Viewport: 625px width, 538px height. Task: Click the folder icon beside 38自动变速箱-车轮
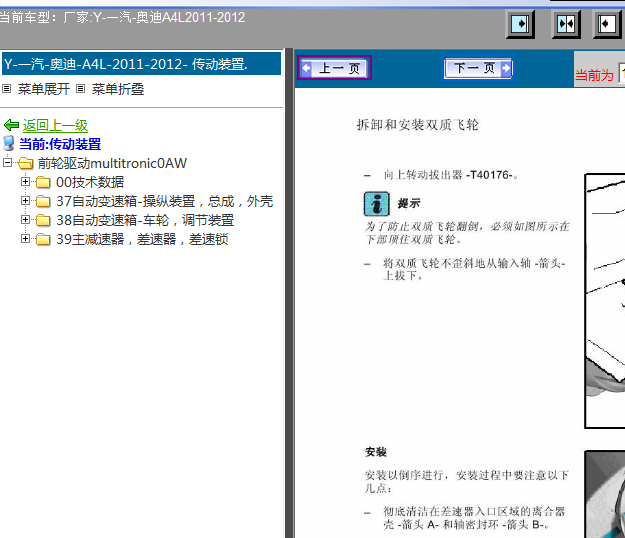tap(43, 220)
